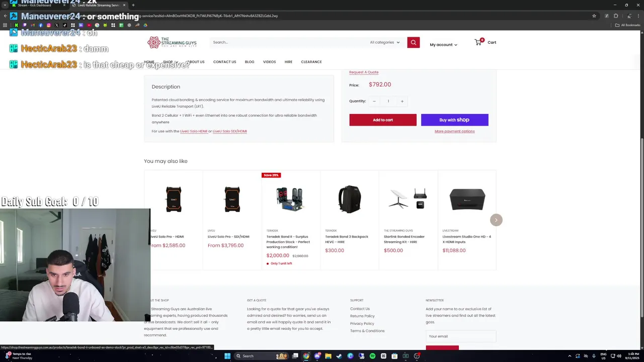This screenshot has height=362, width=644.
Task: Open the shopping cart icon
Action: tap(478, 42)
